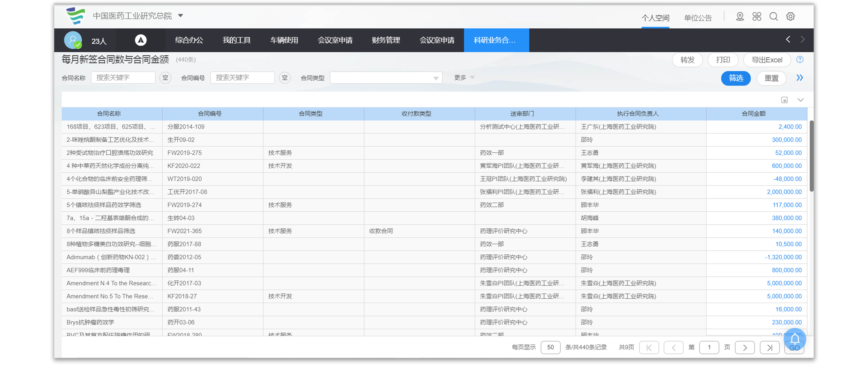Open amount 2,000,000.00 link
The width and height of the screenshot is (868, 365).
(x=784, y=192)
